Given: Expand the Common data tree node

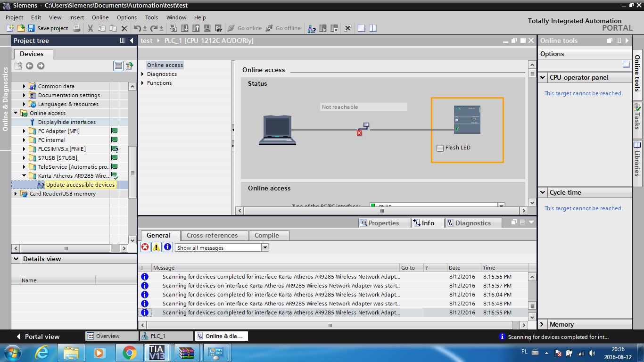Looking at the screenshot, I should tap(25, 86).
